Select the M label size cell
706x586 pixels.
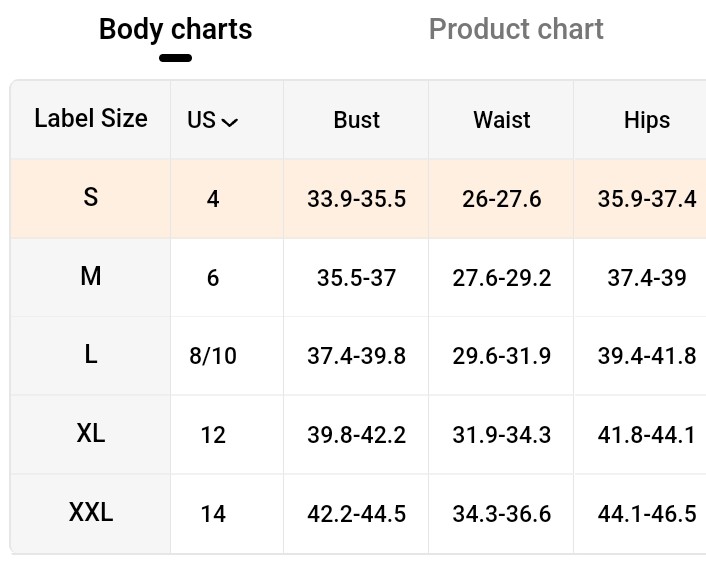coord(91,277)
